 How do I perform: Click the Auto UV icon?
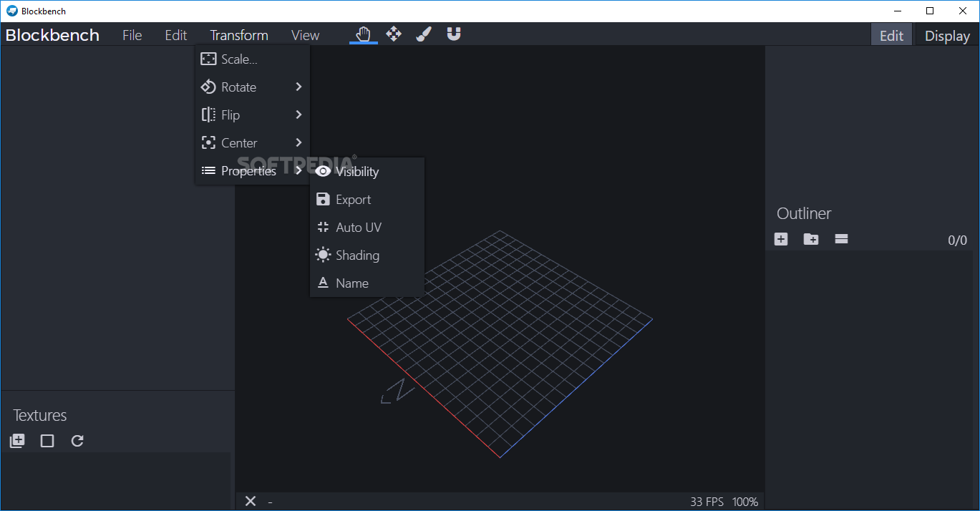[x=323, y=227]
